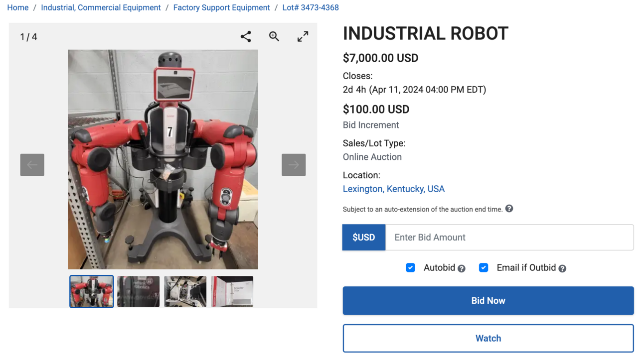Open the Factory Support Equipment category
The width and height of the screenshot is (644, 360).
(221, 7)
